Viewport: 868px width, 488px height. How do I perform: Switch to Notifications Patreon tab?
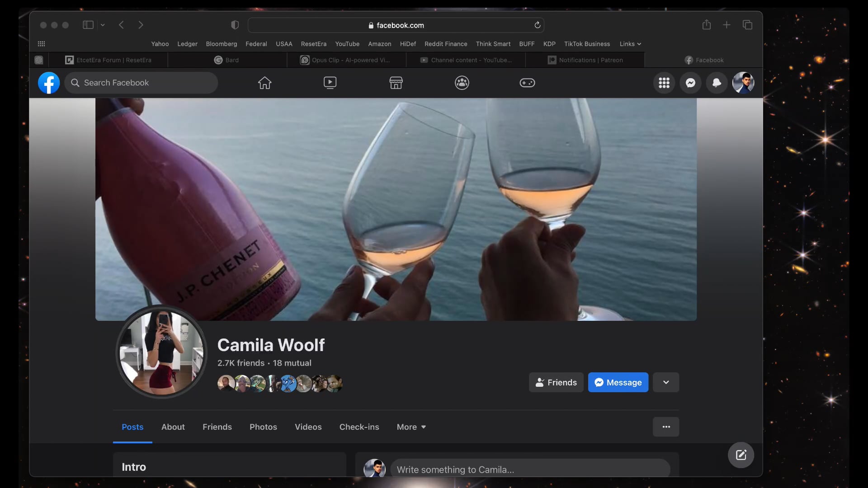(x=585, y=60)
